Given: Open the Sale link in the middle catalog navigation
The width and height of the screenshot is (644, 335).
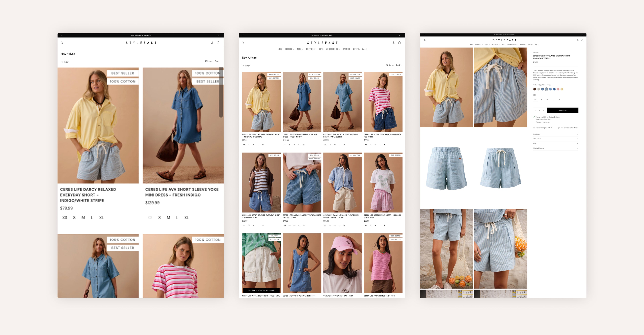Looking at the screenshot, I should (x=364, y=49).
